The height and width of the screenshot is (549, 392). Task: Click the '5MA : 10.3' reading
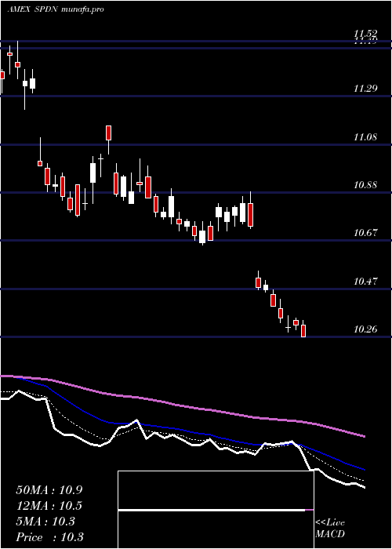pos(45,522)
